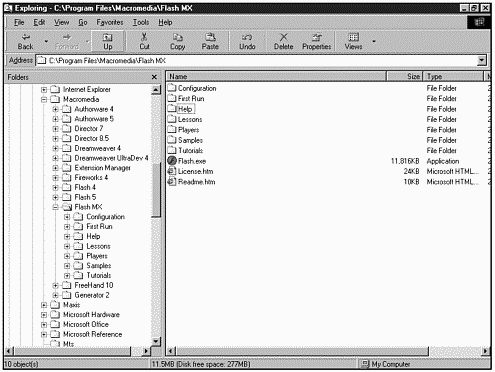Screen dimensions: 495x372
Task: Open the File menu
Action: [19, 22]
